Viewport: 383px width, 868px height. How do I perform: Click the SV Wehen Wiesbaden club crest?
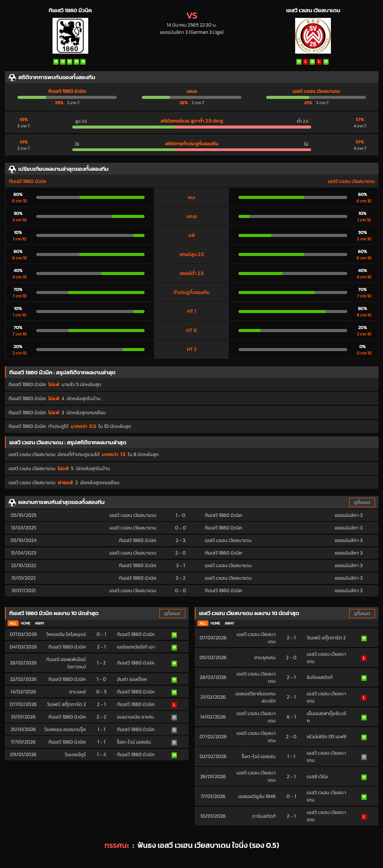313,36
